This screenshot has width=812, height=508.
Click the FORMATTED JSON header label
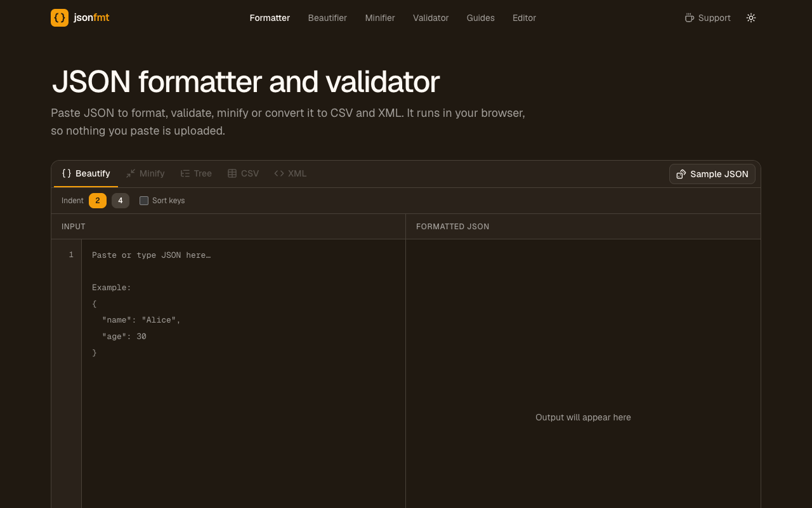[453, 227]
